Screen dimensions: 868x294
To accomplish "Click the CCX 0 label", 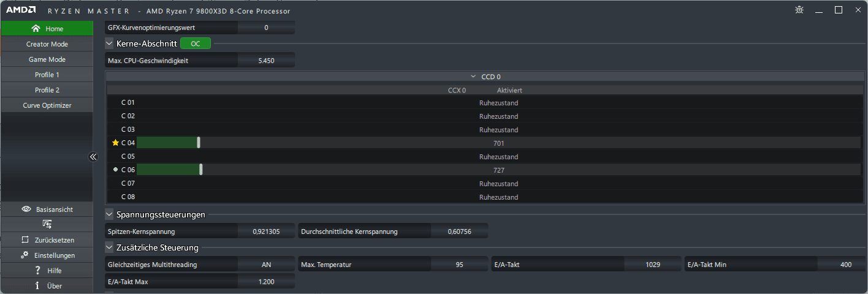I will pyautogui.click(x=457, y=90).
